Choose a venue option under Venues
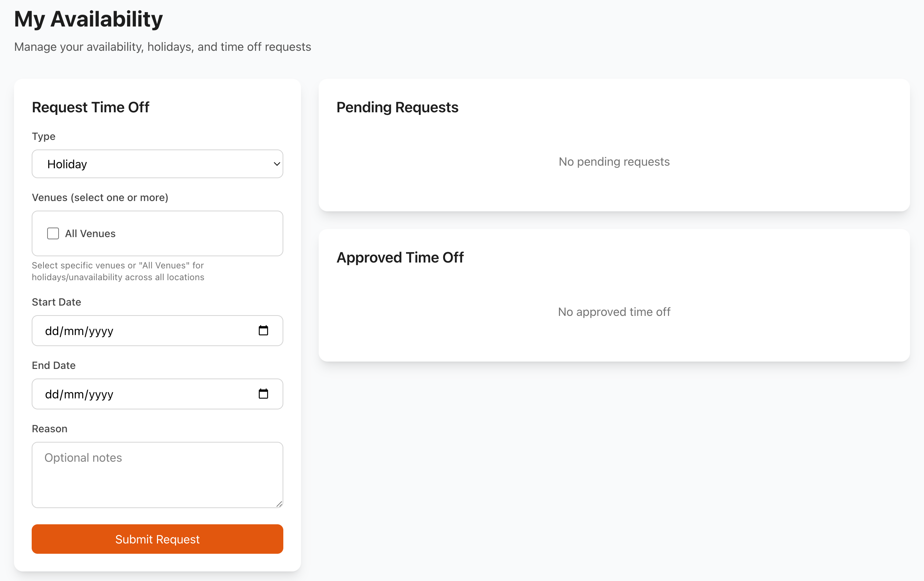924x581 pixels. coord(90,233)
